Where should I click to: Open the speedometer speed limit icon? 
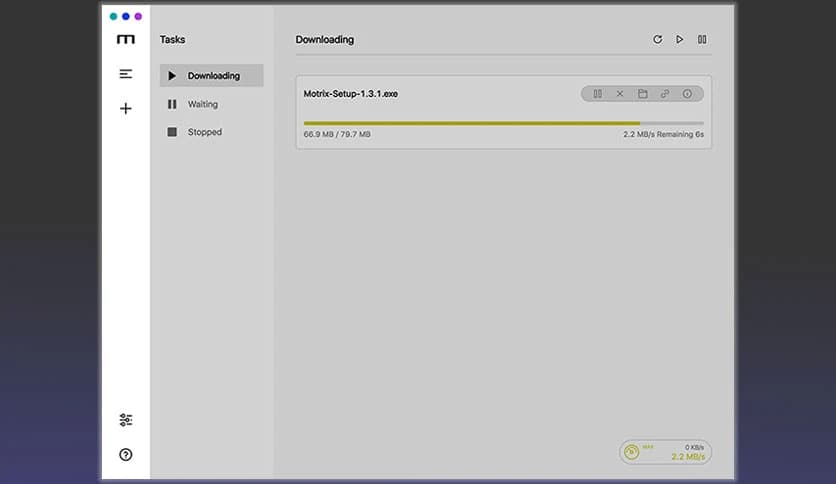pyautogui.click(x=632, y=452)
